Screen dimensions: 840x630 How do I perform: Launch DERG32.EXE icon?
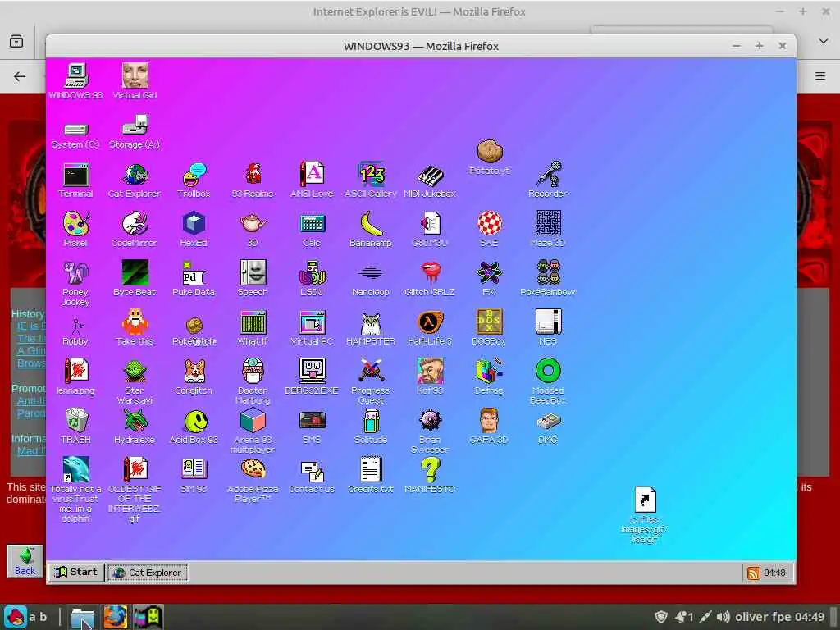[x=312, y=371]
